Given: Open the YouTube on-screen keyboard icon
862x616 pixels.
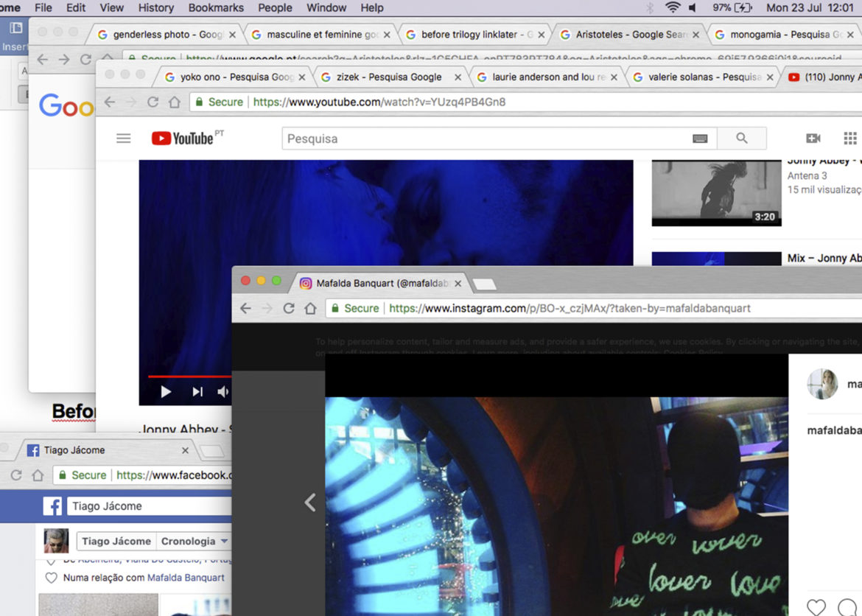Looking at the screenshot, I should [x=699, y=139].
